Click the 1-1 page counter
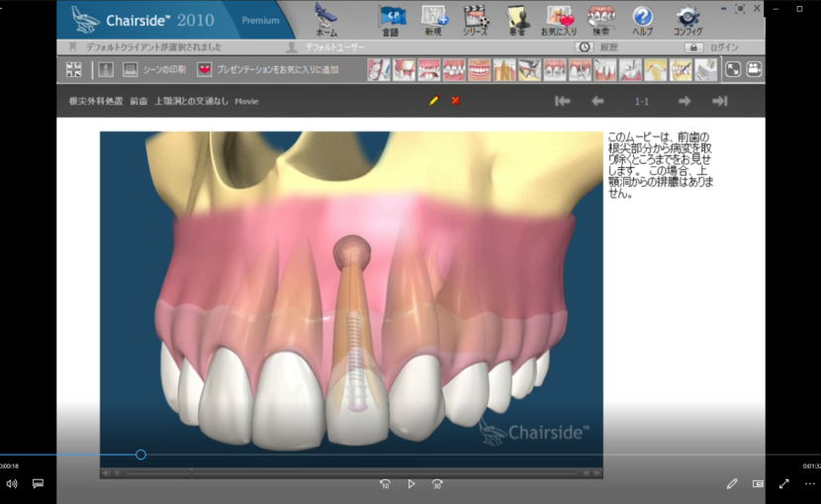 click(641, 102)
